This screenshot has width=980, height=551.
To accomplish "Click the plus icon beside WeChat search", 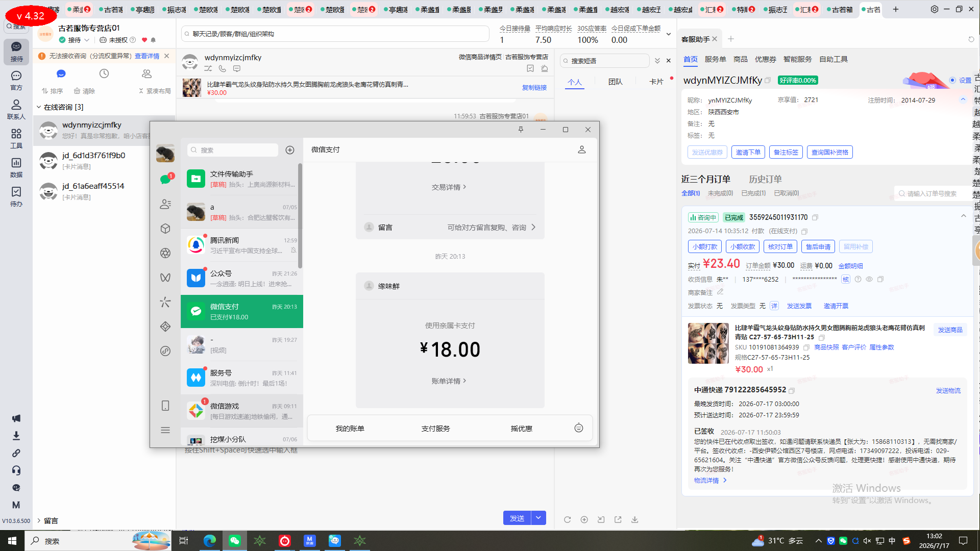I will 290,150.
